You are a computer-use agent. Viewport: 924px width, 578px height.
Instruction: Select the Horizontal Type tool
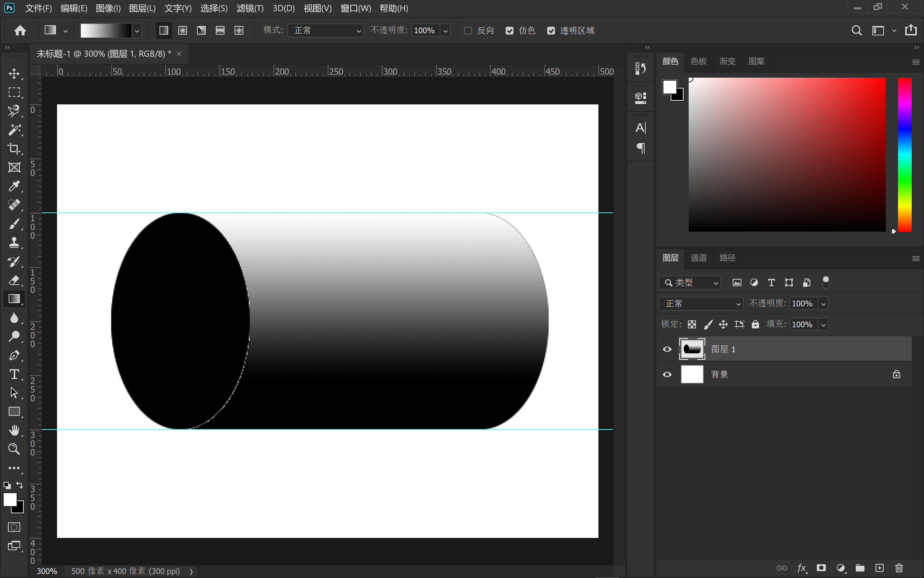[x=14, y=374]
